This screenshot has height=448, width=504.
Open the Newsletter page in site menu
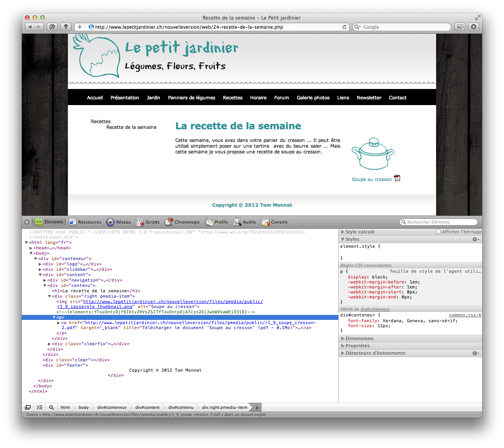[x=369, y=98]
